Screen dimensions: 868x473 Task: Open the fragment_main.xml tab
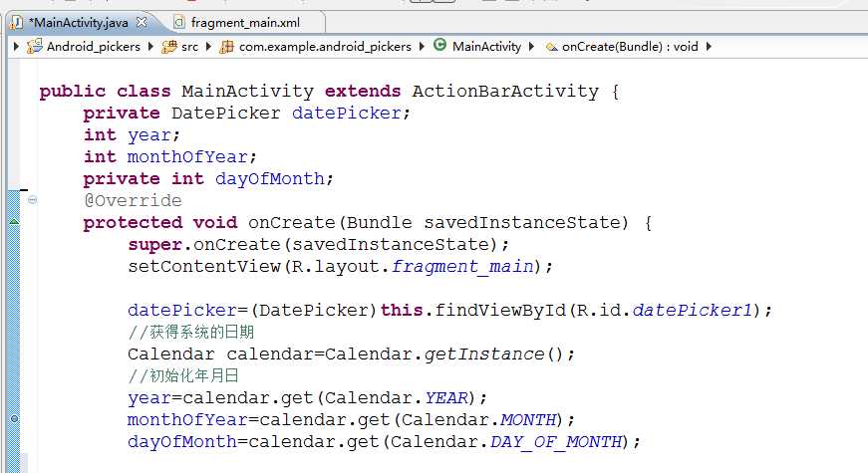click(245, 23)
